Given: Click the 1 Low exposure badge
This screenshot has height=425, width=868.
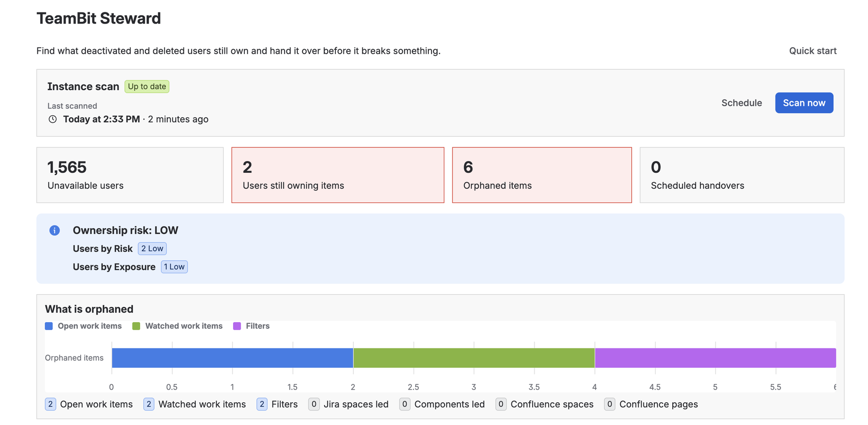Looking at the screenshot, I should click(x=174, y=267).
